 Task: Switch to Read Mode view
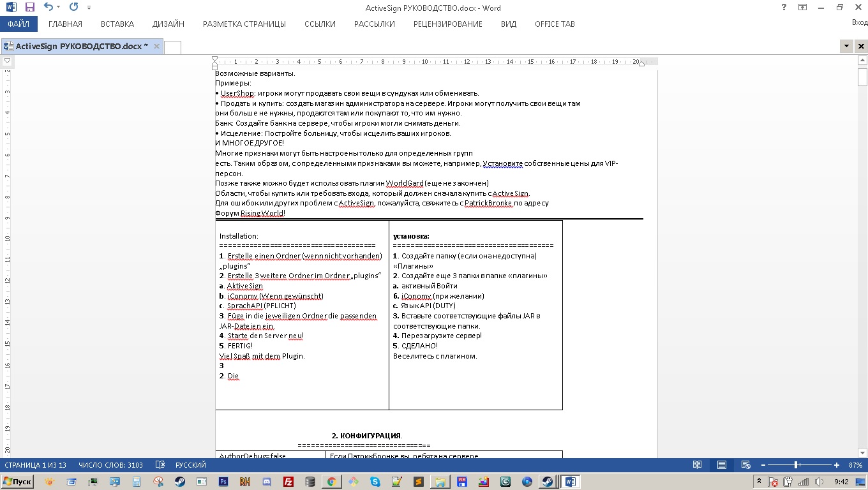tap(698, 465)
